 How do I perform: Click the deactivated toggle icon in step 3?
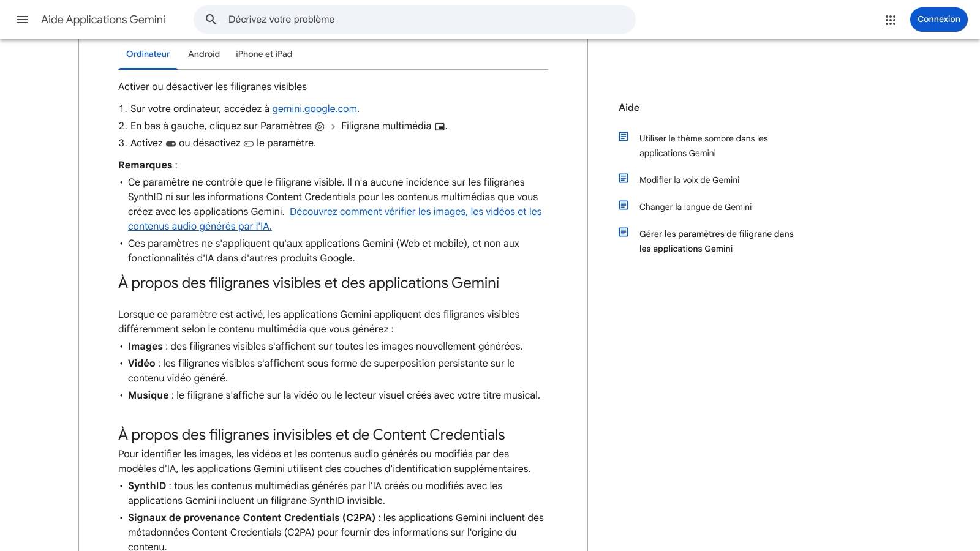point(249,144)
